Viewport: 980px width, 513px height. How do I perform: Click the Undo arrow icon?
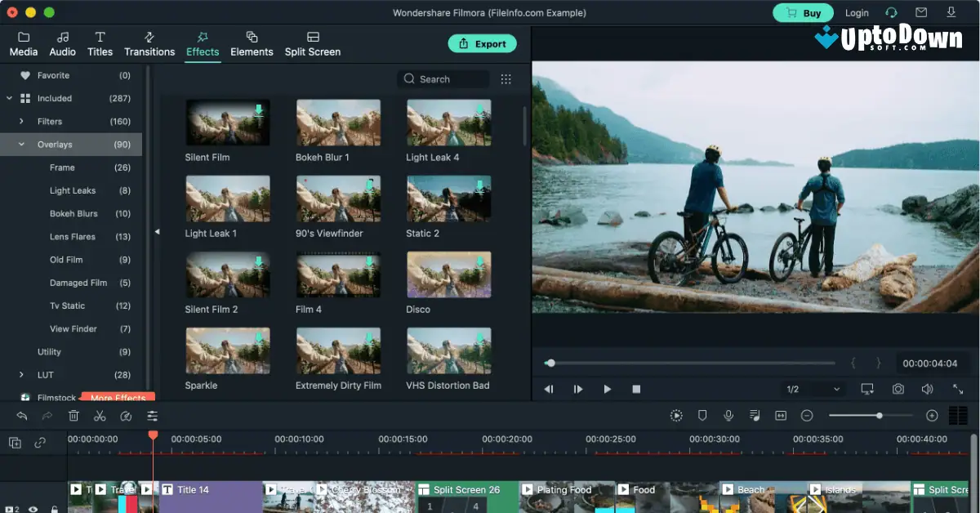(x=22, y=416)
